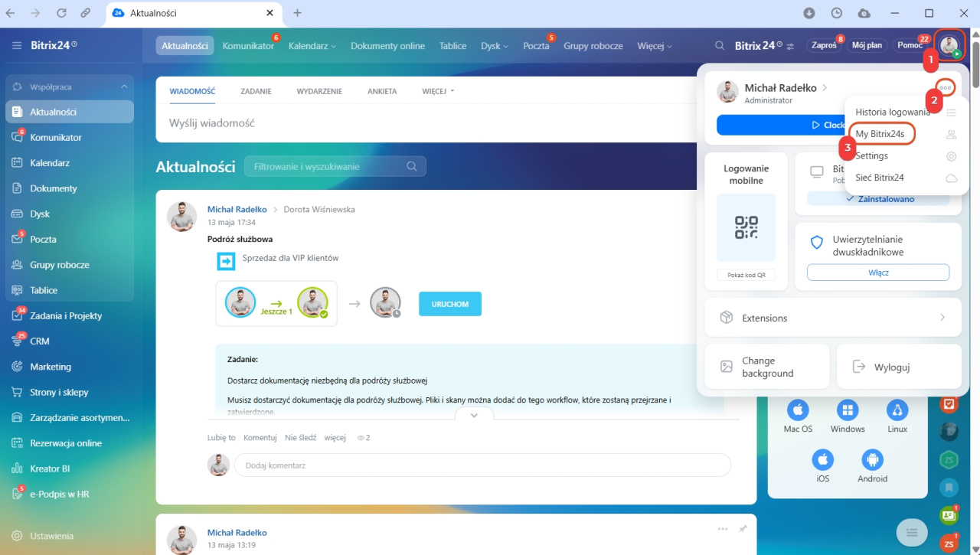Click the Poczta sidebar envelope icon
The image size is (980, 555).
click(x=17, y=239)
